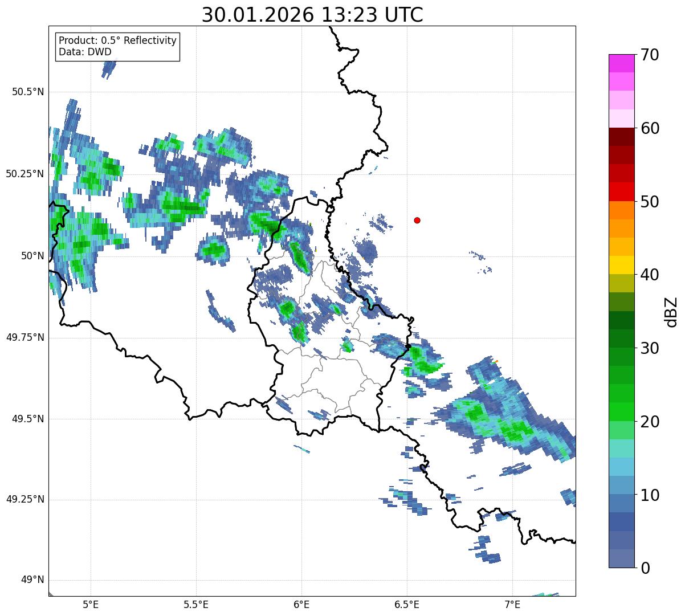Click the 5°E longitude label
The height and width of the screenshot is (616, 685).
coord(91,605)
